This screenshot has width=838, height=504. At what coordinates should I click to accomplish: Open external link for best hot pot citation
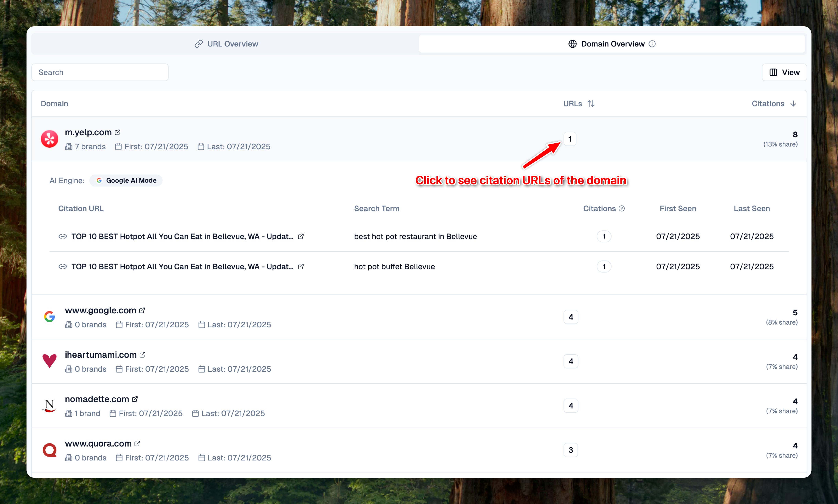pyautogui.click(x=301, y=236)
